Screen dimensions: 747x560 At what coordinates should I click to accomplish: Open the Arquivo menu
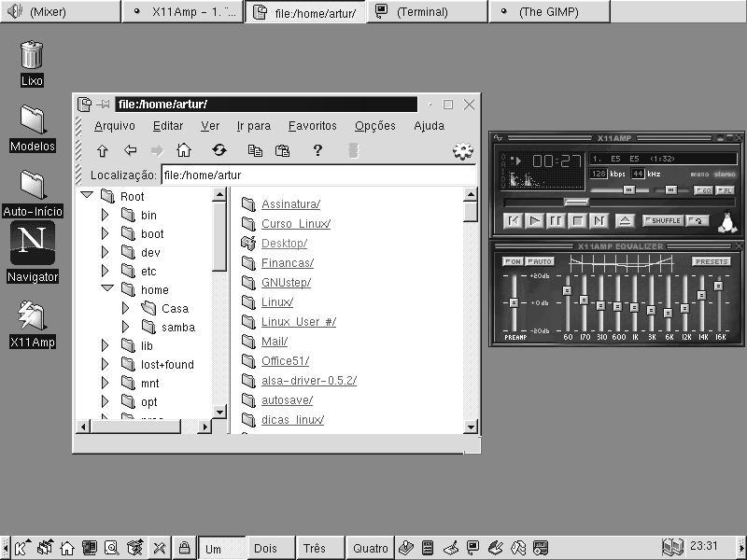click(114, 126)
